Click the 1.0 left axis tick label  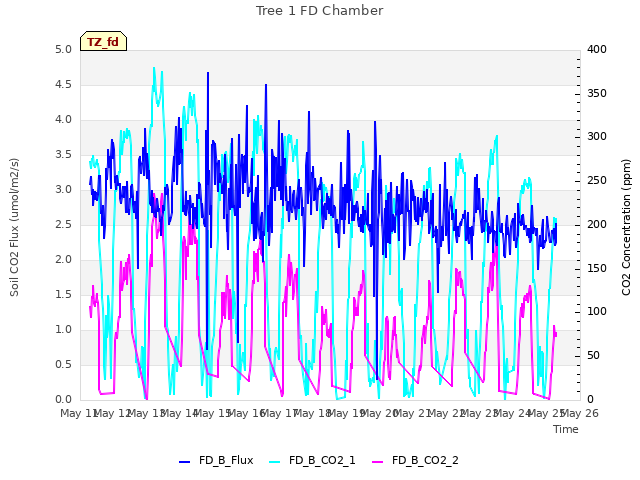(63, 329)
